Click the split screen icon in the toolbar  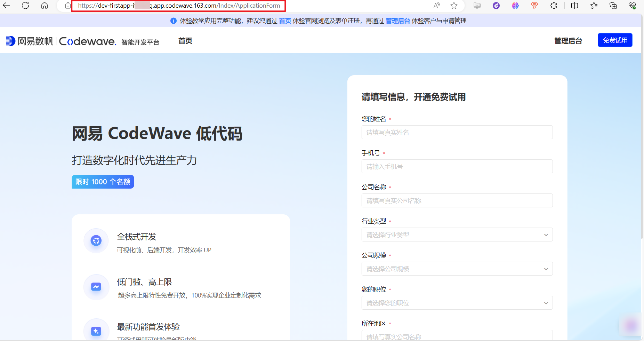[574, 6]
